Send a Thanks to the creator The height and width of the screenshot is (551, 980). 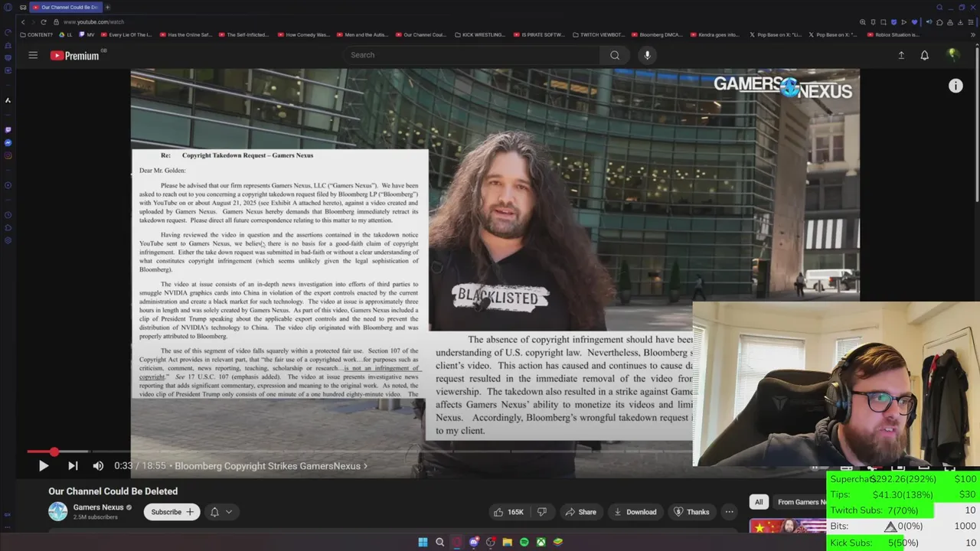click(691, 512)
